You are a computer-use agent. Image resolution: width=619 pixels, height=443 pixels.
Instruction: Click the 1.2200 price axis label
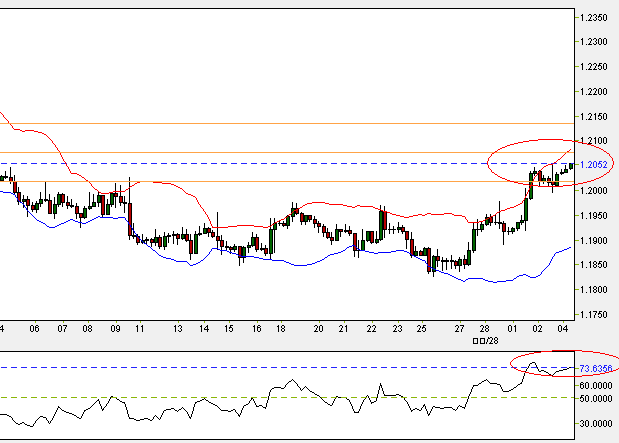pos(594,92)
